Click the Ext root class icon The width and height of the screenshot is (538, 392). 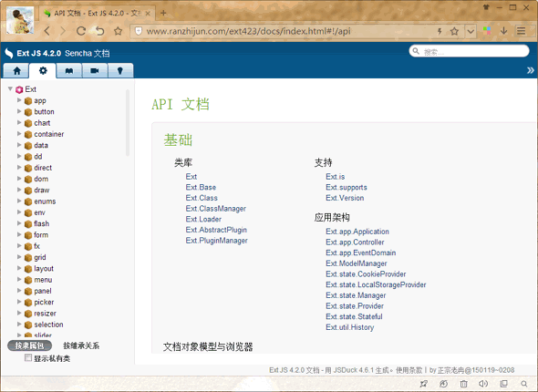19,89
